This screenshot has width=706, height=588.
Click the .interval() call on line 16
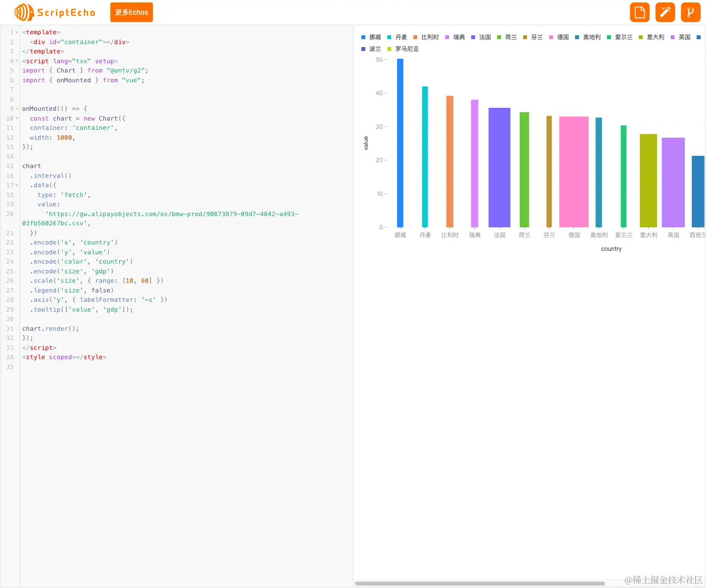(50, 176)
